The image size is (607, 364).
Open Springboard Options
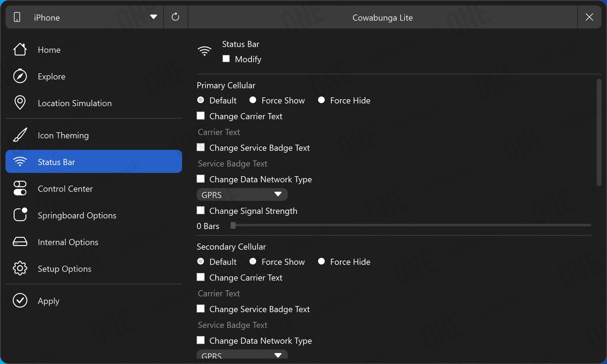tap(94, 215)
